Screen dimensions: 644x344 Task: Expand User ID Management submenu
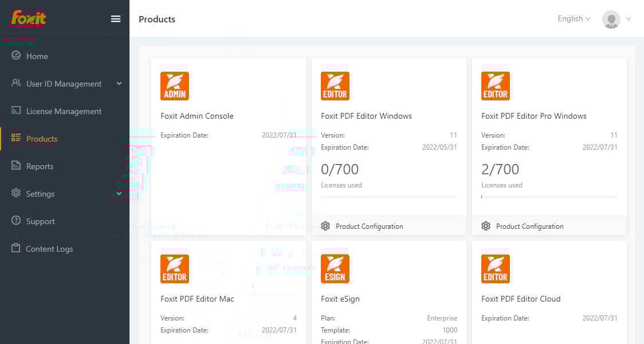(x=119, y=84)
